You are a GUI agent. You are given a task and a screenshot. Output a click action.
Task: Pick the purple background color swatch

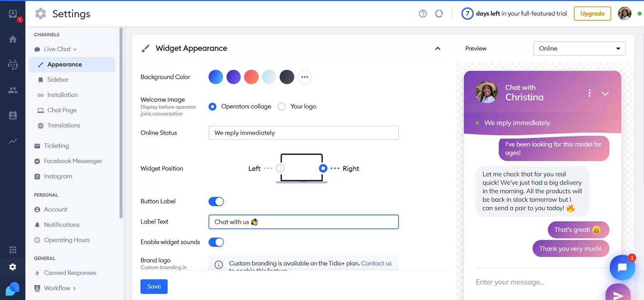[233, 77]
